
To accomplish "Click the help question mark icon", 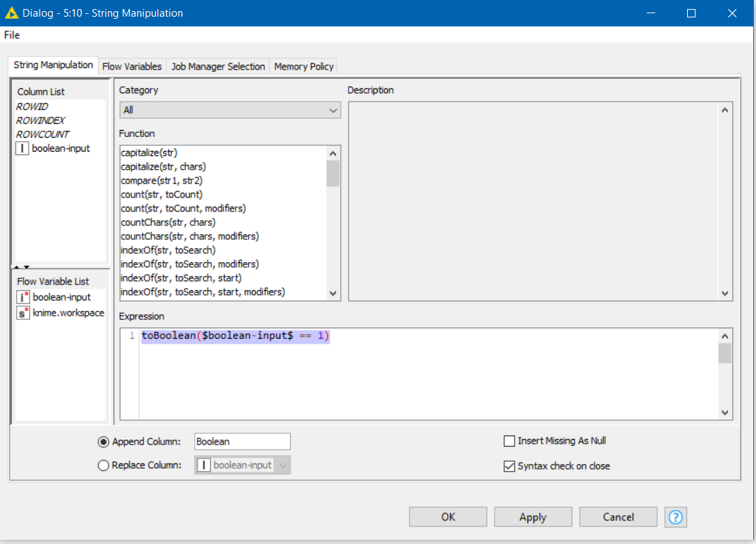I will (675, 517).
